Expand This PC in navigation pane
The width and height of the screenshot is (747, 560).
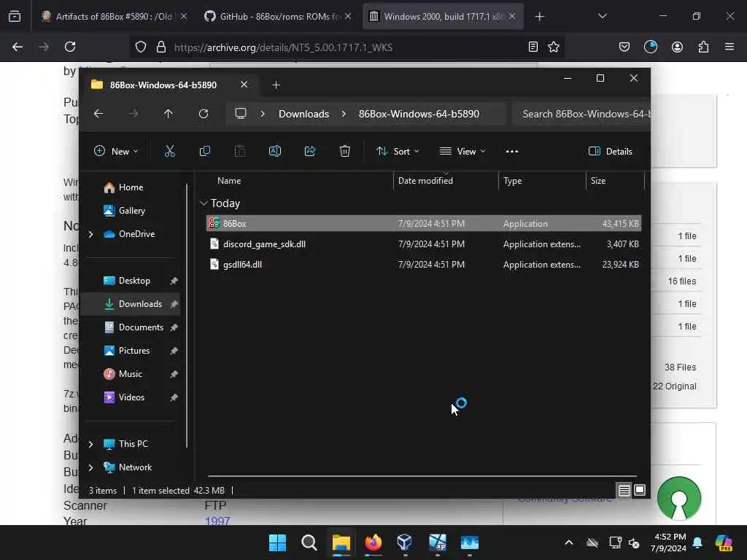(90, 444)
